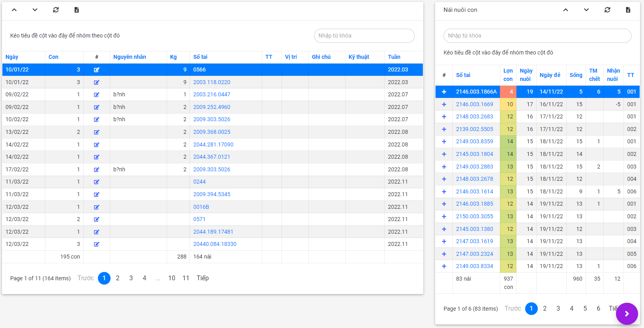644x328 pixels.
Task: Edit the row for sow 20440.084.18330
Action: point(96,244)
